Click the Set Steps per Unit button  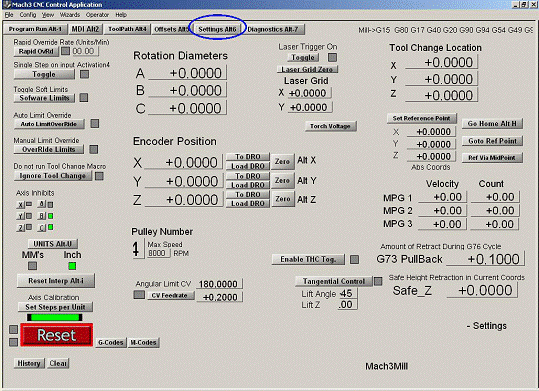(x=55, y=307)
